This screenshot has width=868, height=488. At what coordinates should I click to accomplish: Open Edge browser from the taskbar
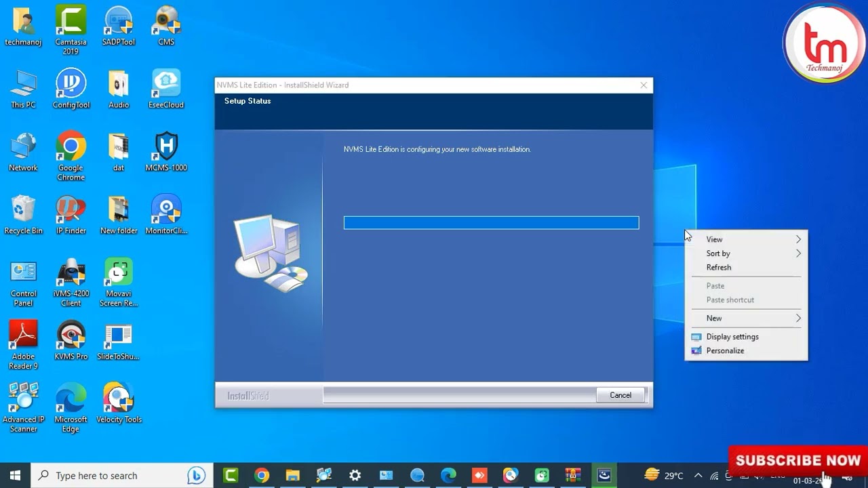coord(448,475)
